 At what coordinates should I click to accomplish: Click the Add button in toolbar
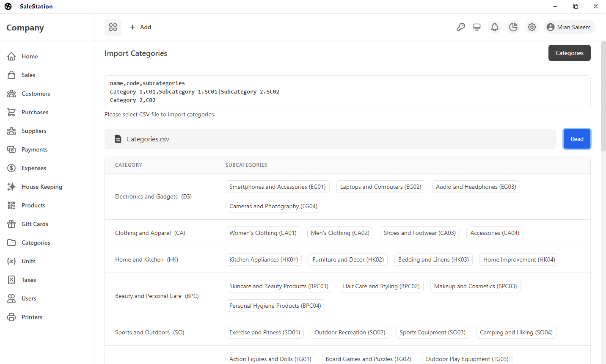[140, 27]
